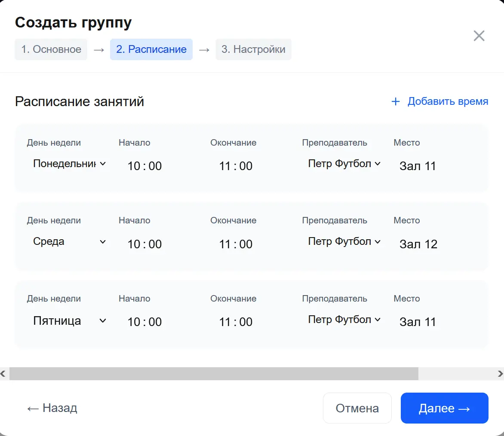
Task: Click the Добавить время plus link
Action: pos(439,101)
